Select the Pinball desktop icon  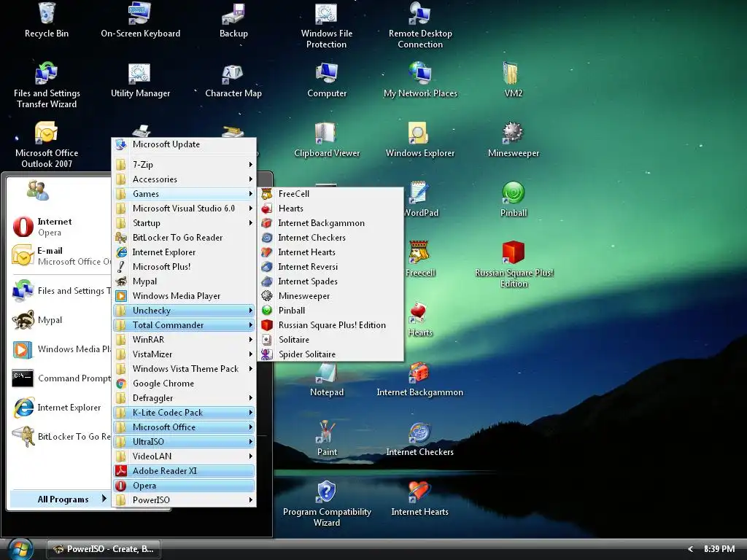[513, 200]
